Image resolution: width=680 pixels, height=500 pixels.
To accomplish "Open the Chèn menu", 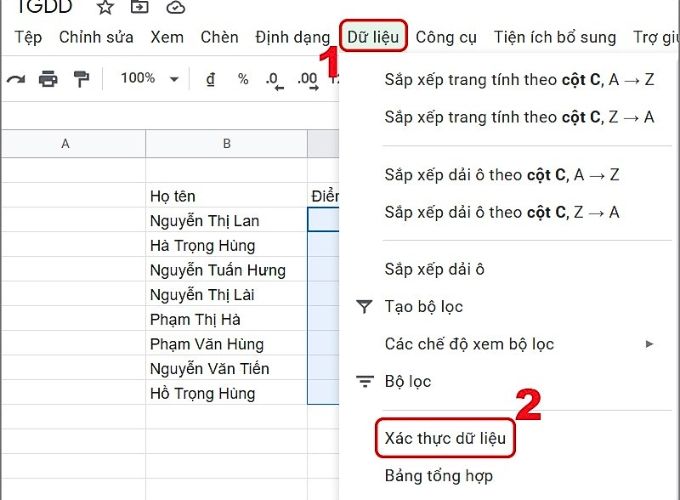I will point(219,37).
